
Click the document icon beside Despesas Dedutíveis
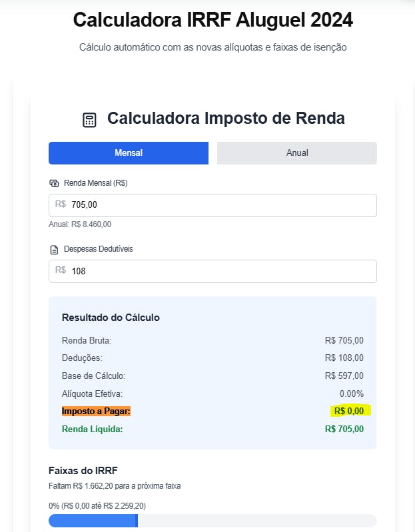click(x=54, y=250)
